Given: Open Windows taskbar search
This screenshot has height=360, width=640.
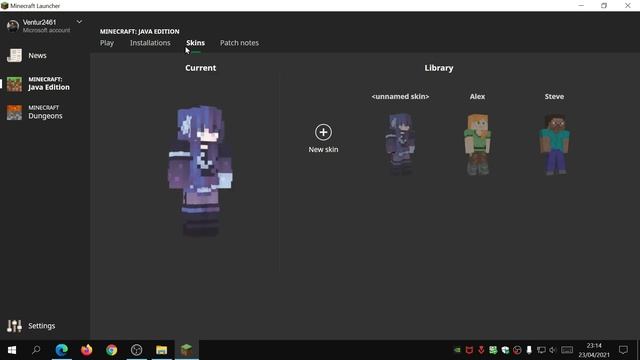Looking at the screenshot, I should click(x=36, y=350).
